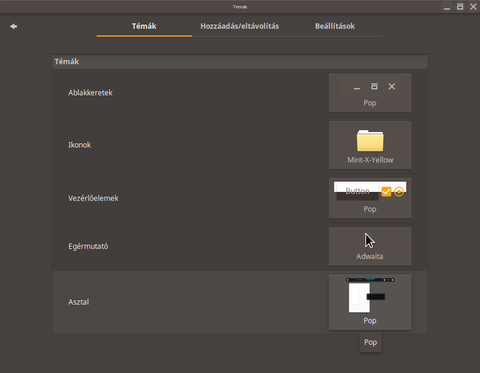Image resolution: width=480 pixels, height=373 pixels.
Task: Open the Mint-X-Yellow icon theme chooser
Action: coord(370,145)
